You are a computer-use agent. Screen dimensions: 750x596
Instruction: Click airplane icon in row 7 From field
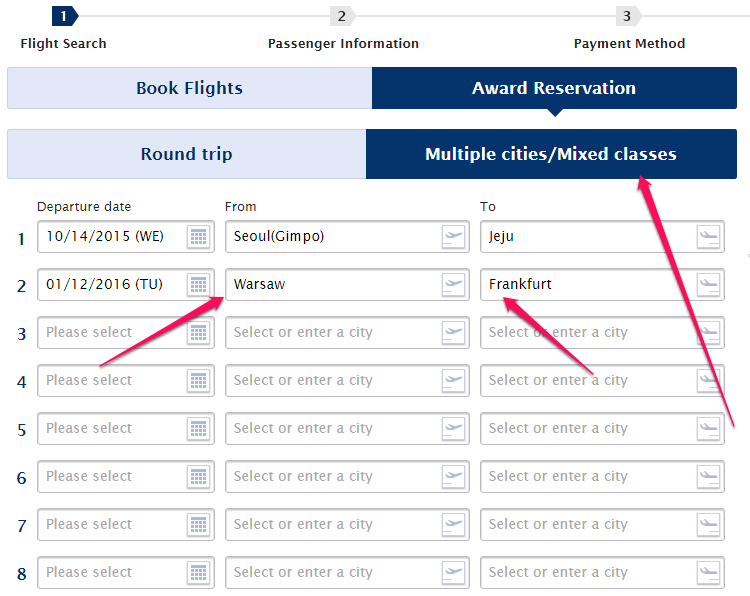(453, 525)
